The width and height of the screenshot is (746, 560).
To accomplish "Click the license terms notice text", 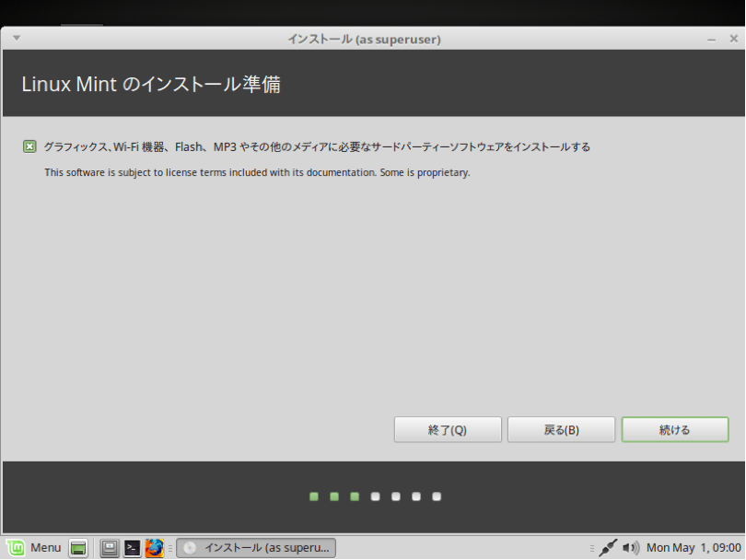I will (257, 172).
